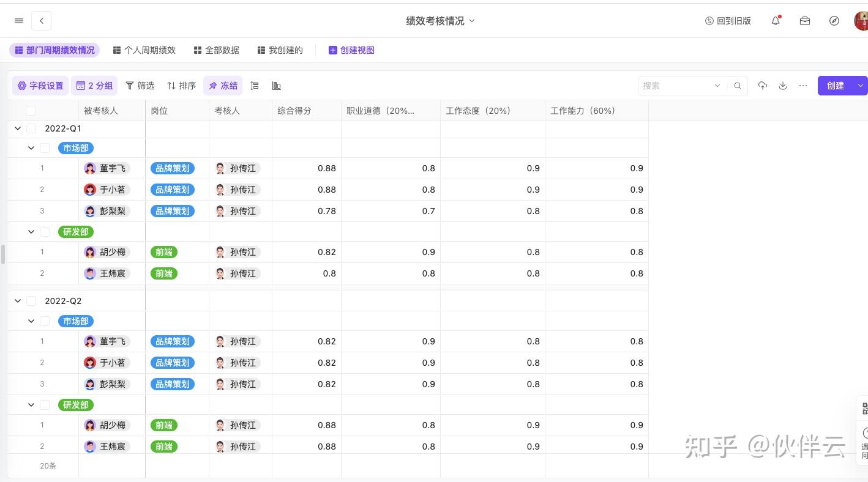Click the 工作态度（20%） column header
The height and width of the screenshot is (482, 868).
(x=493, y=111)
